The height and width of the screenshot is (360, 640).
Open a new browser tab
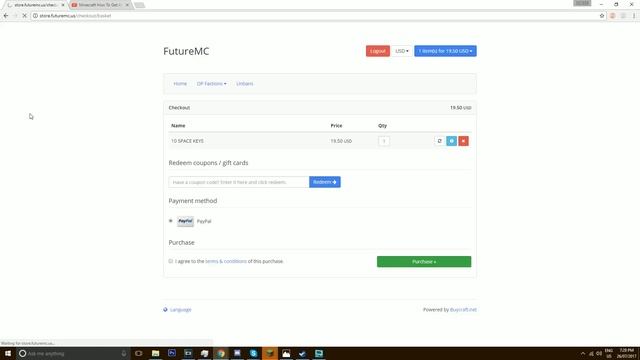pyautogui.click(x=140, y=5)
